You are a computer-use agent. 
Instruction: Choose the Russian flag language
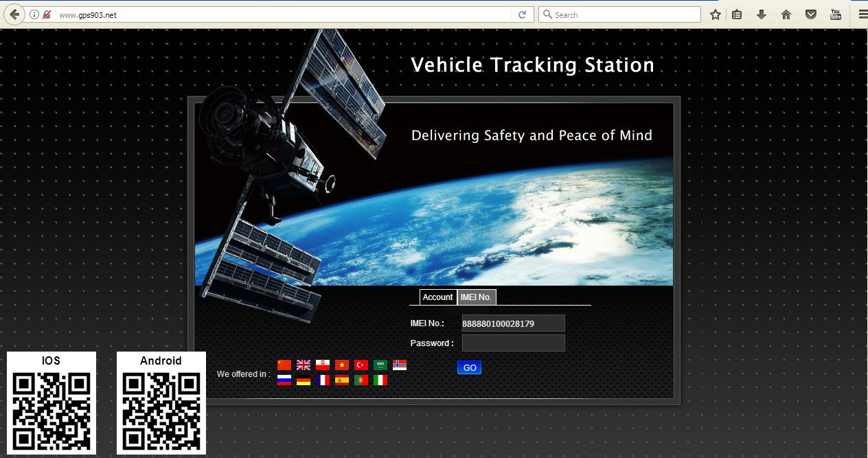284,380
